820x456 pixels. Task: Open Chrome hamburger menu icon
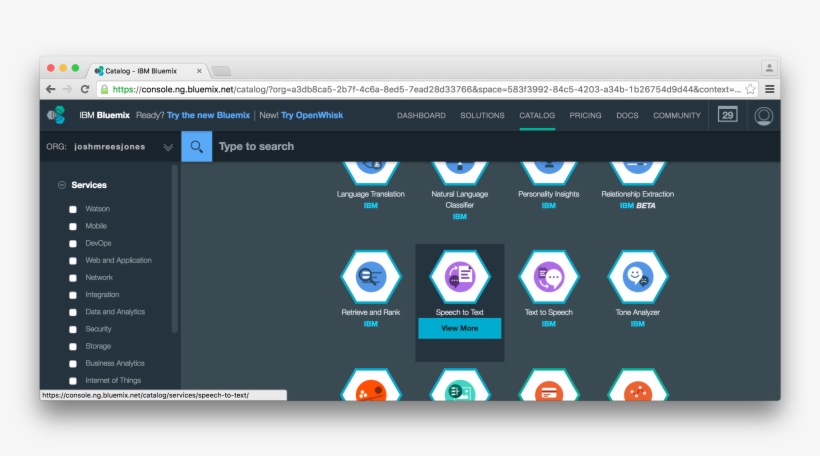tap(770, 89)
